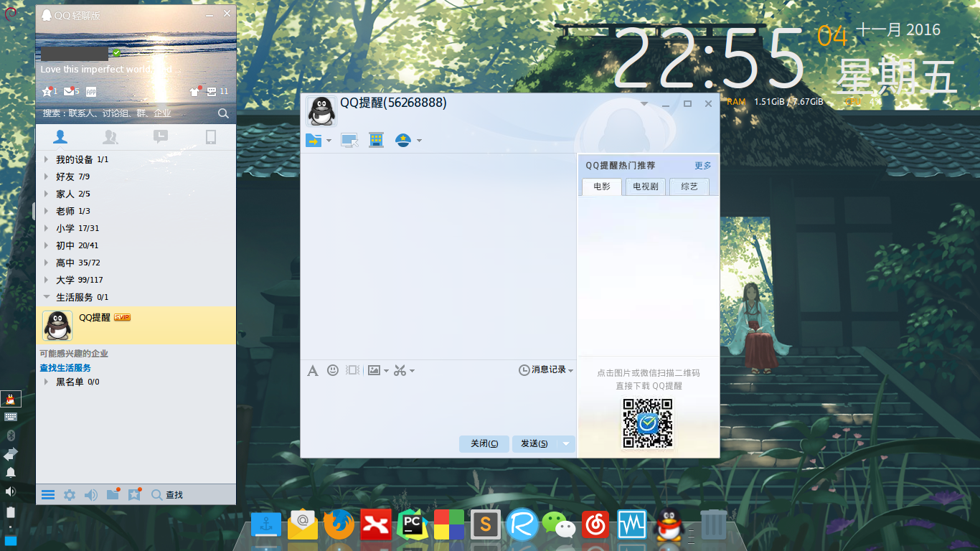
Task: Click the remote desktop icon in chat
Action: pyautogui.click(x=349, y=141)
